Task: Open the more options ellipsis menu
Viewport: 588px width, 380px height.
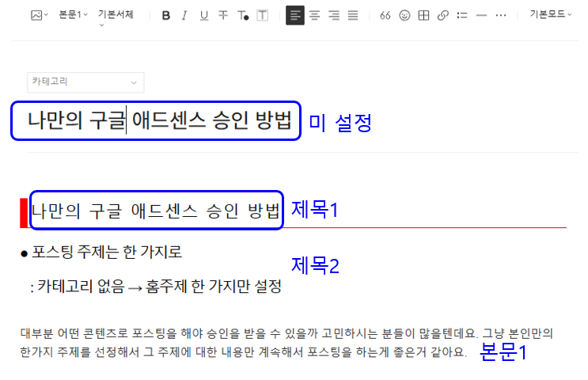Action: [x=501, y=15]
